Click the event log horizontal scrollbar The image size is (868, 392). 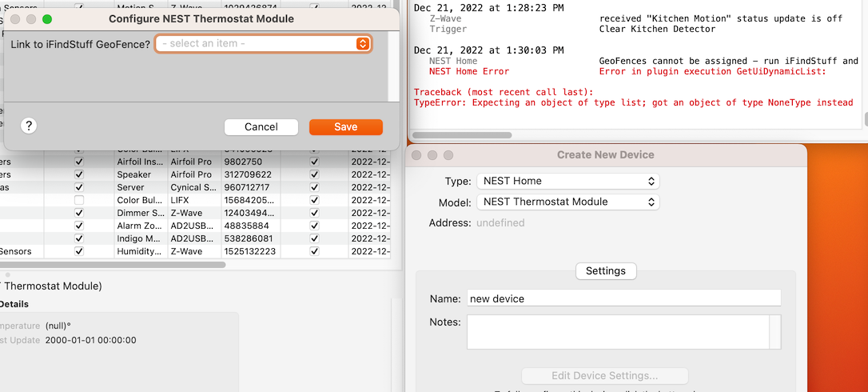(462, 135)
